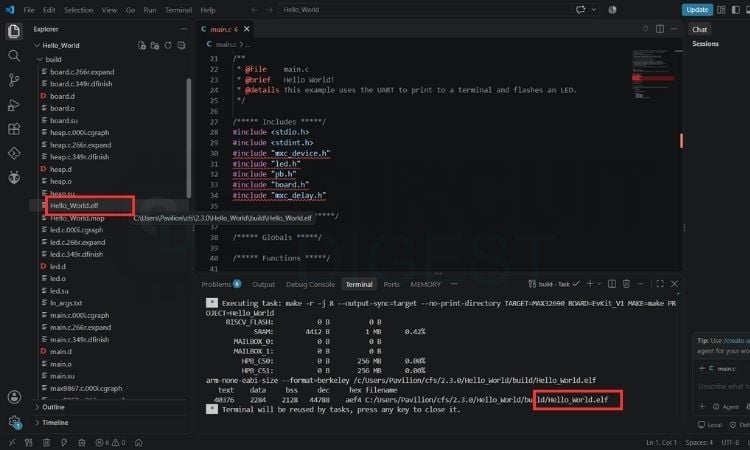Screen dimensions: 750x450
Task: Open the Copilot chat dropdown arrow in title bar
Action: 594,10
